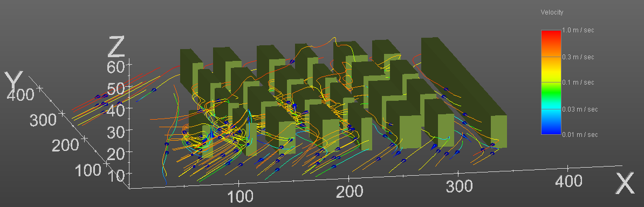The height and width of the screenshot is (207, 644).
Task: Click the large X axis label
Action: (626, 184)
